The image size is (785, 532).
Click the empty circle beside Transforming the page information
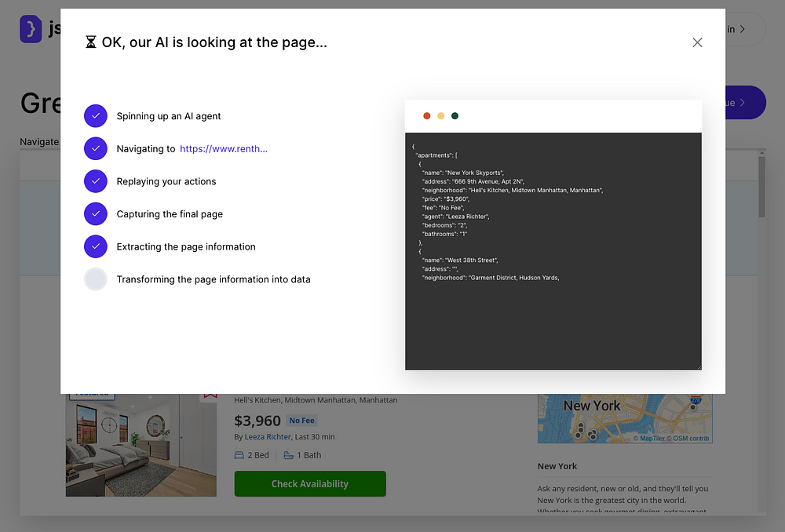pyautogui.click(x=95, y=279)
